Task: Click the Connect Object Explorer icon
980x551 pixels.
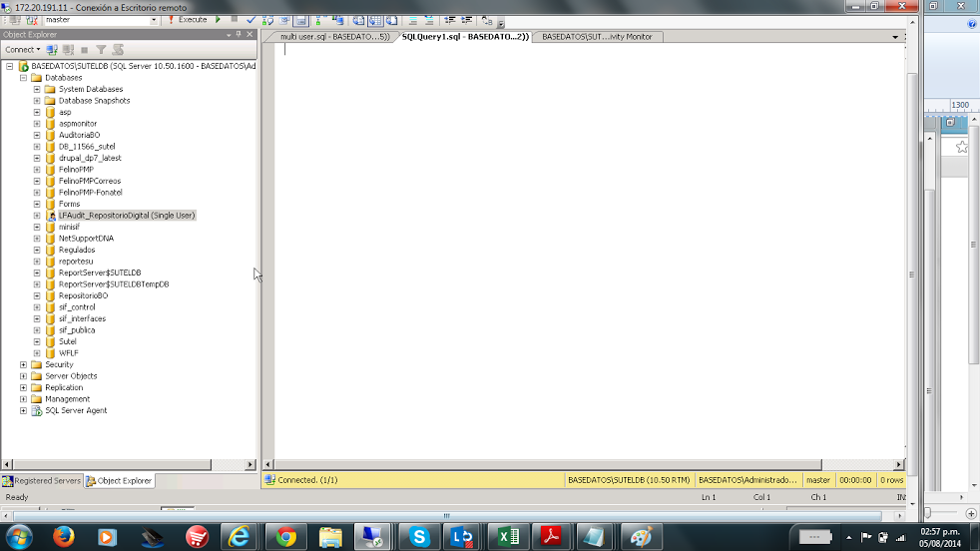Action: pos(52,50)
